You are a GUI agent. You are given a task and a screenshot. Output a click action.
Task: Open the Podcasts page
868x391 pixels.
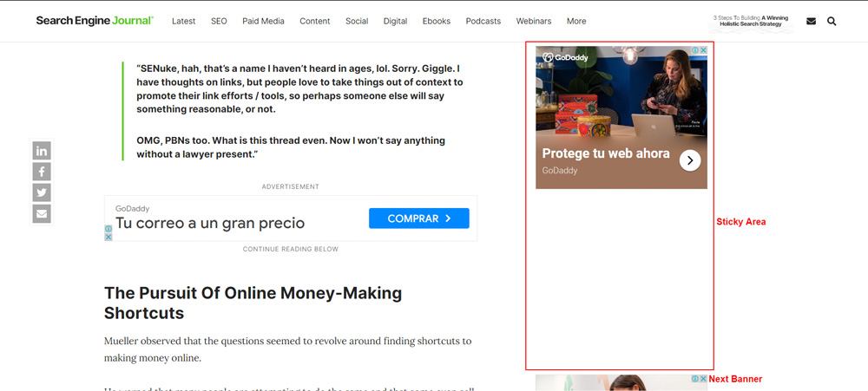[x=483, y=21]
